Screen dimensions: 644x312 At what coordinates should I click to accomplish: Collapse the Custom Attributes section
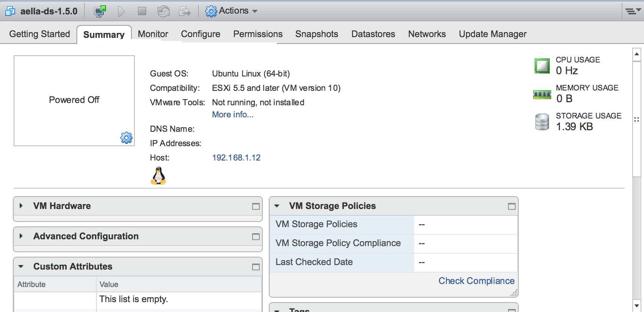click(21, 267)
